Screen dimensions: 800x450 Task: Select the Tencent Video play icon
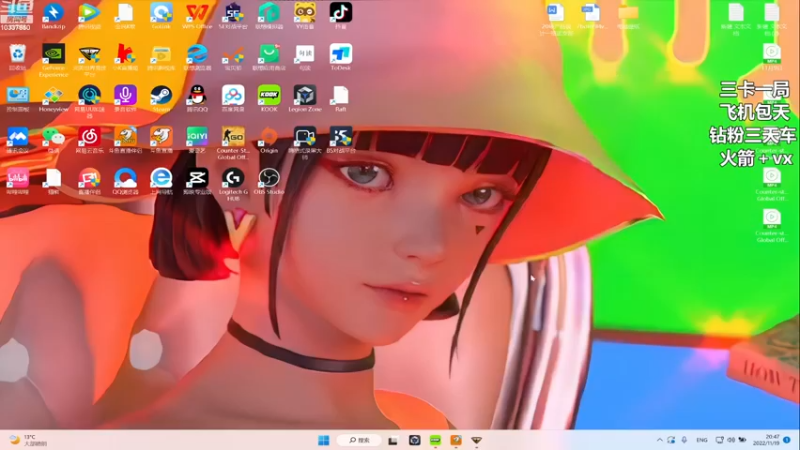(x=89, y=15)
